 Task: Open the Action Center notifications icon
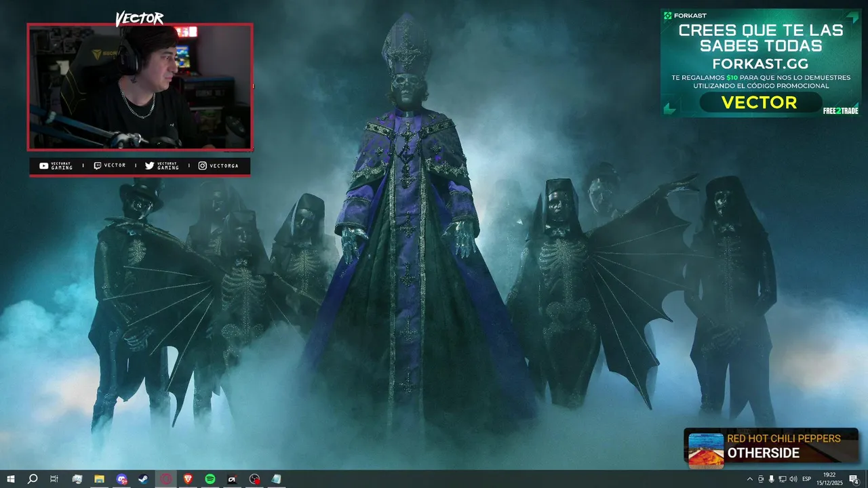[854, 479]
